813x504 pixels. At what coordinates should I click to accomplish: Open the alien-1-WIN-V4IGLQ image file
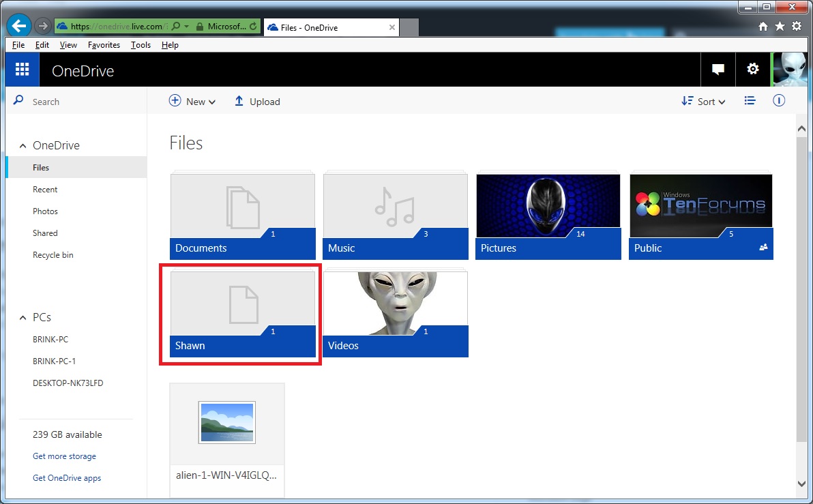click(227, 440)
